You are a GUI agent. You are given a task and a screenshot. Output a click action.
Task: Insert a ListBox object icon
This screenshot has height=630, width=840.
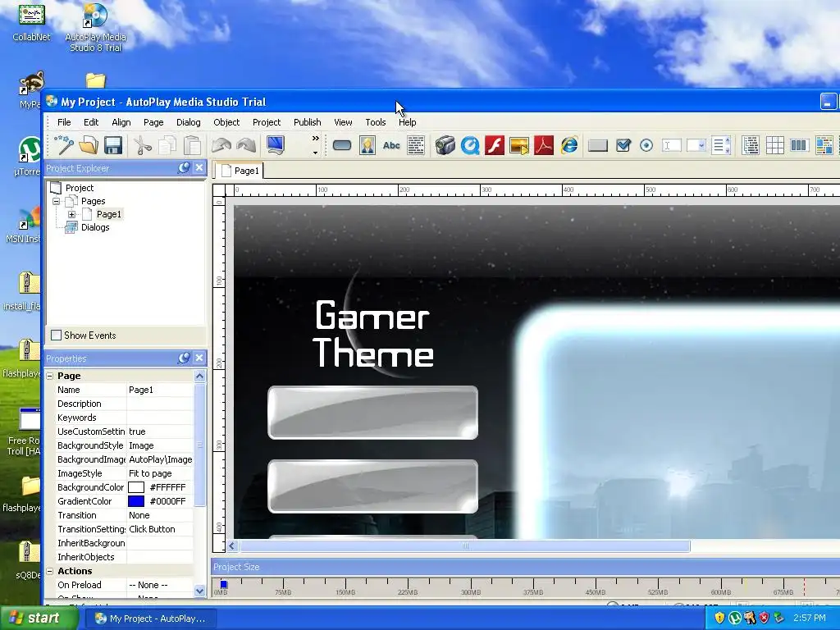pos(720,145)
